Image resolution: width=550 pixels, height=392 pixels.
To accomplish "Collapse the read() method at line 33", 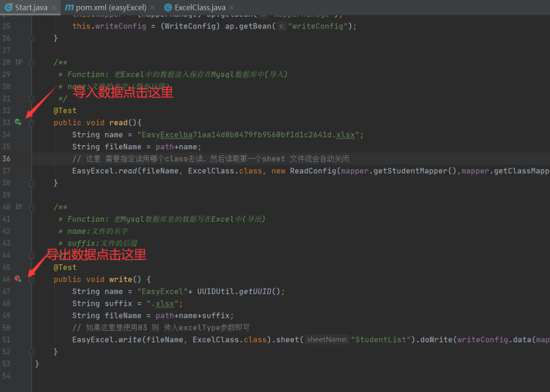I will point(32,123).
